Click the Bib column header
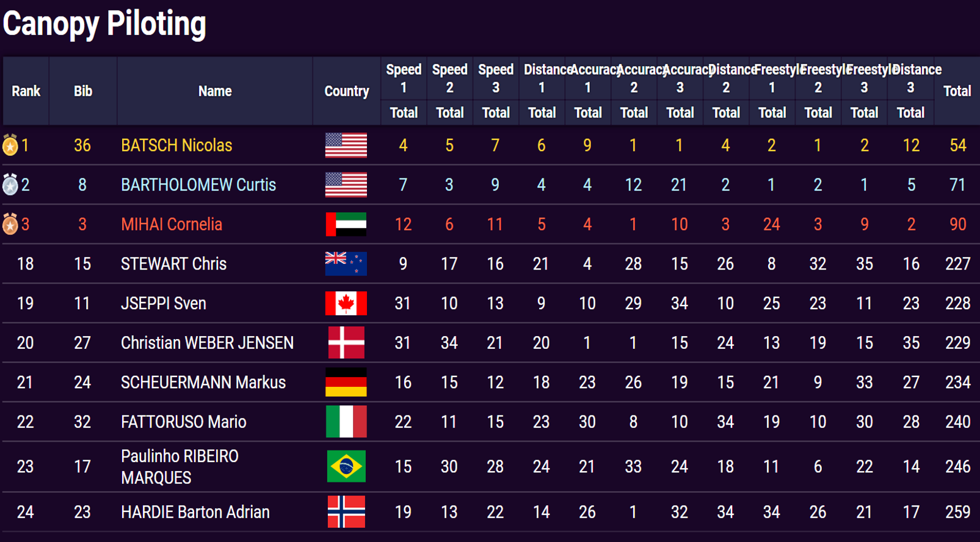980x542 pixels. click(x=83, y=91)
